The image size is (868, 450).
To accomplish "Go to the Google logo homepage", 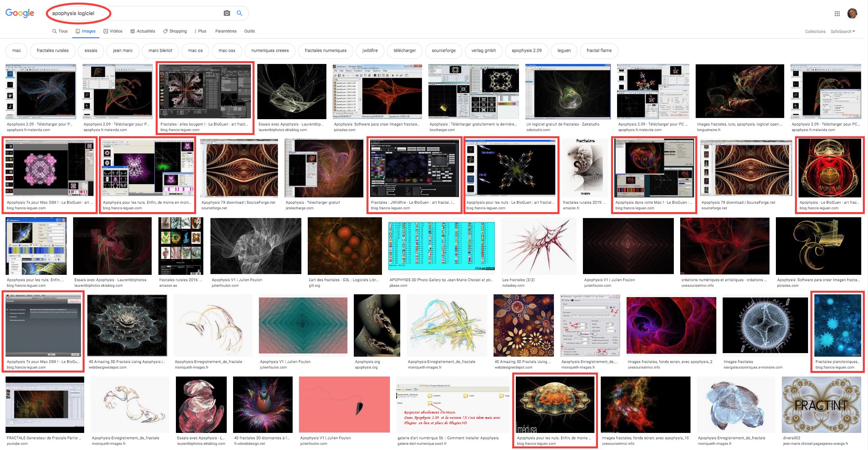I will coord(20,13).
